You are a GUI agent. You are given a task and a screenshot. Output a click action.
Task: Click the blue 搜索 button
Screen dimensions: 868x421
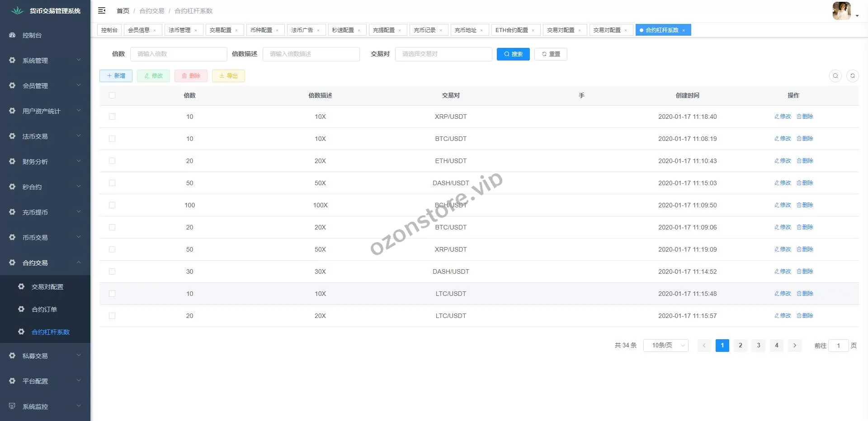(x=513, y=54)
